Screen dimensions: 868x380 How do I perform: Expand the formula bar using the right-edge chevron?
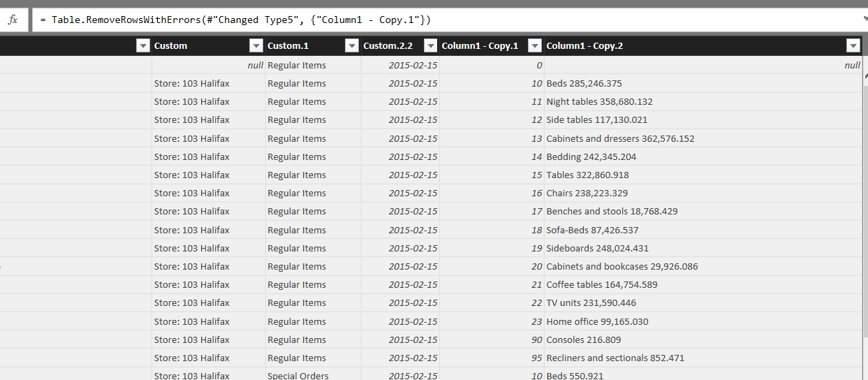pyautogui.click(x=865, y=20)
